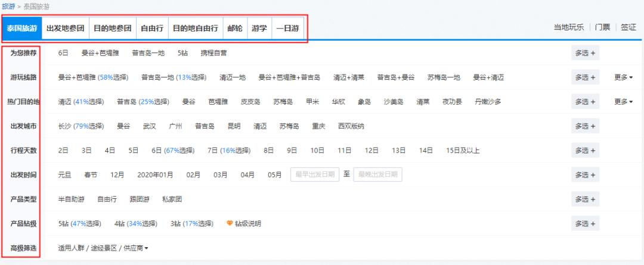Click 多选 + in the 产品钻级 row
644x265 pixels.
pyautogui.click(x=586, y=223)
